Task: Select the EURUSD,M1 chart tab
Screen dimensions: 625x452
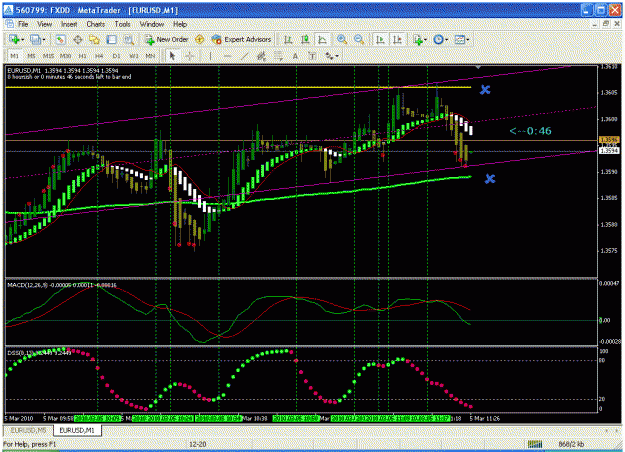Action: pyautogui.click(x=77, y=430)
